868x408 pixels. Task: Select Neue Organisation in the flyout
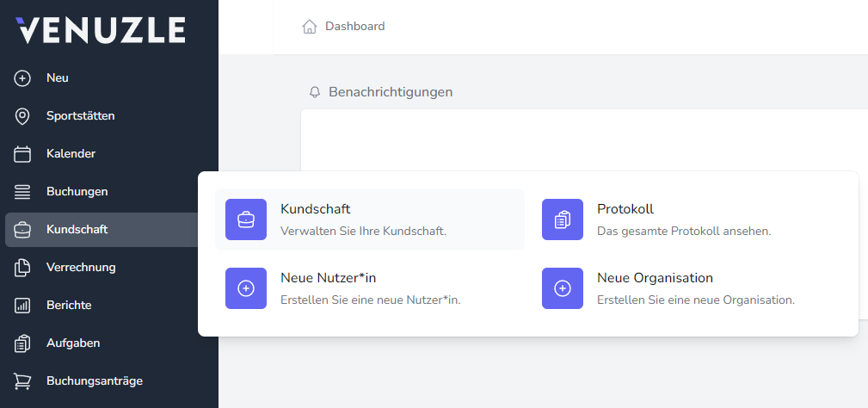655,278
